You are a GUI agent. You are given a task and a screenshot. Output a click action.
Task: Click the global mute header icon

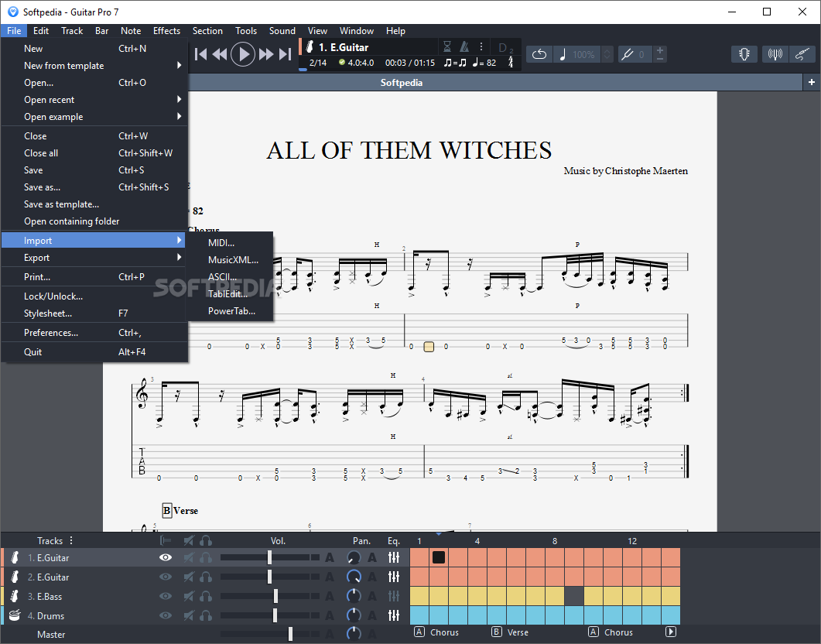point(189,540)
